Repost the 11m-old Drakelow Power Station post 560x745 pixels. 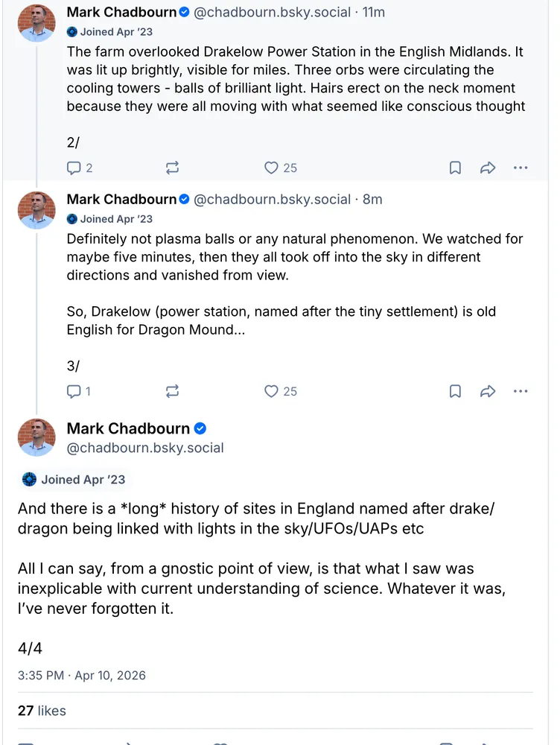[x=172, y=168]
